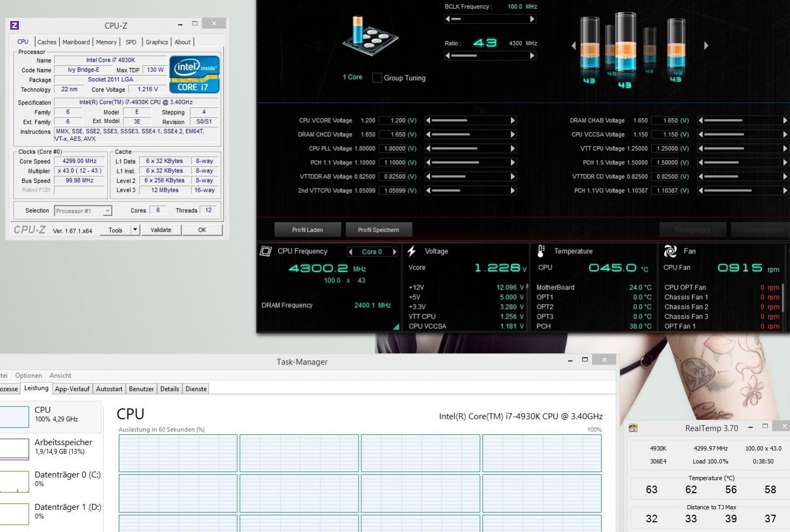The height and width of the screenshot is (532, 790).
Task: Open the Ansicht menu in Task-Manager
Action: tap(60, 375)
